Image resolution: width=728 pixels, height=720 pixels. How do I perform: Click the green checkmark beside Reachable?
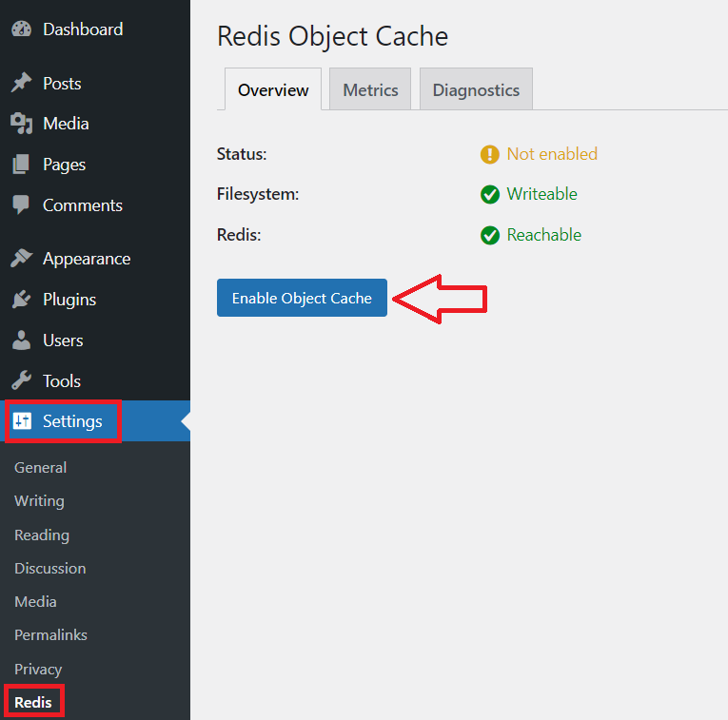[x=490, y=235]
